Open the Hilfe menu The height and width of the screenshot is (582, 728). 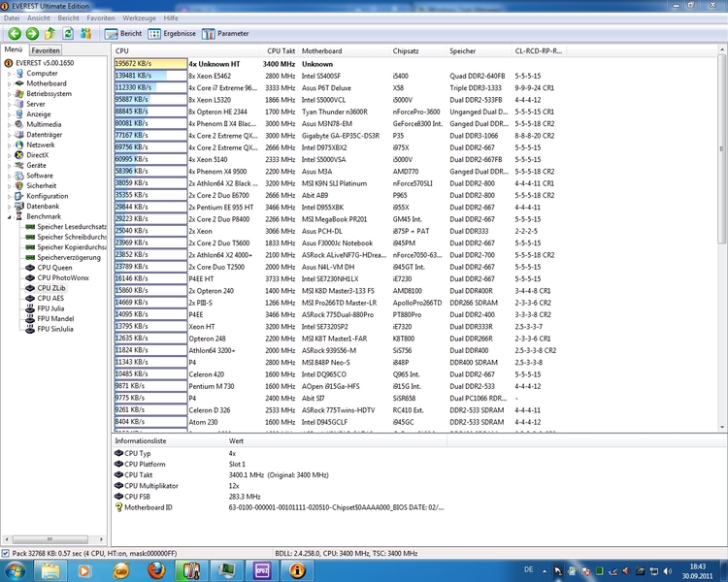coord(171,18)
